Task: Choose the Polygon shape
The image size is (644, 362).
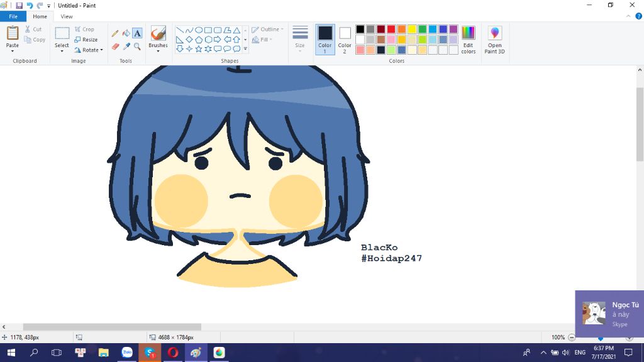Action: click(x=227, y=30)
